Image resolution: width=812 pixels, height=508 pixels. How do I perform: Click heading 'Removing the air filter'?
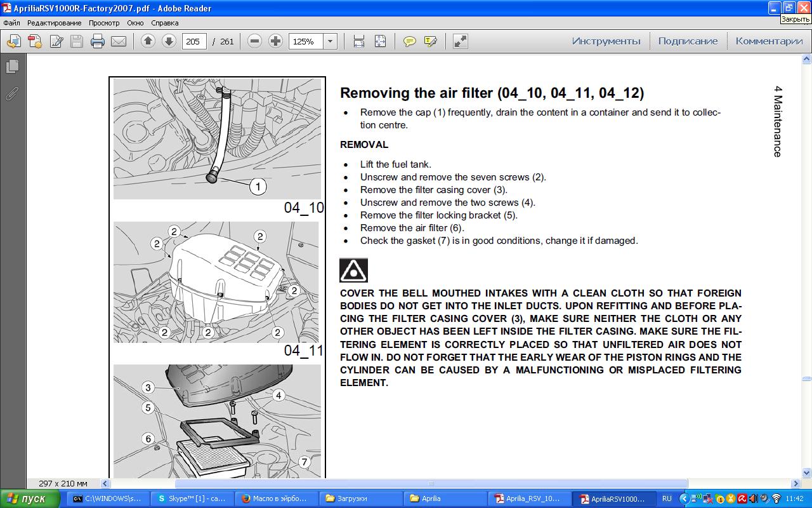(x=492, y=93)
